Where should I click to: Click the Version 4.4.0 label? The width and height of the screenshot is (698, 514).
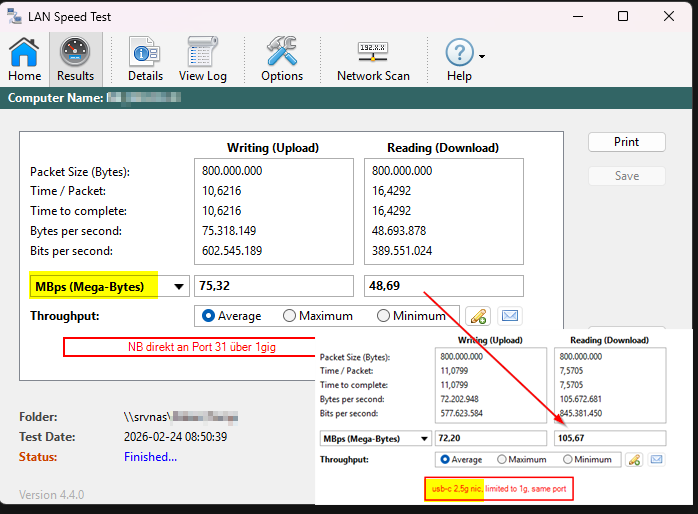pos(51,495)
